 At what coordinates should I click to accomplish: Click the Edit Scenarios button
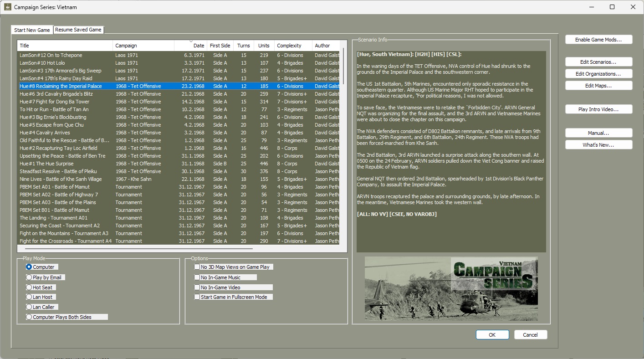pyautogui.click(x=599, y=62)
